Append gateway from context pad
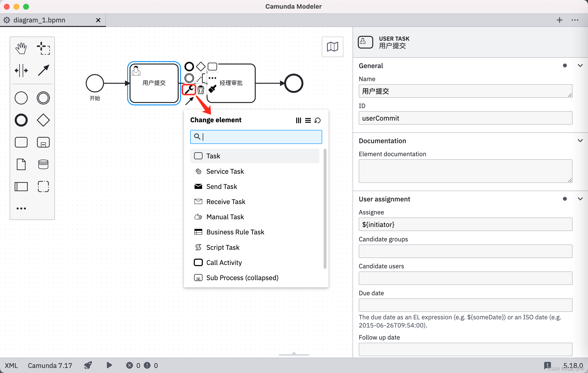Image resolution: width=588 pixels, height=373 pixels. click(x=201, y=66)
